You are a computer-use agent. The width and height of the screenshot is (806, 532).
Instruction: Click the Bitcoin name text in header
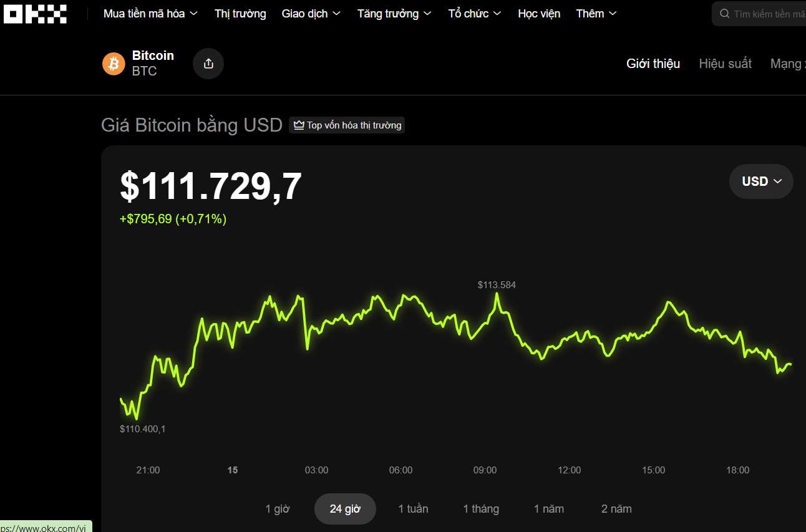[x=153, y=56]
